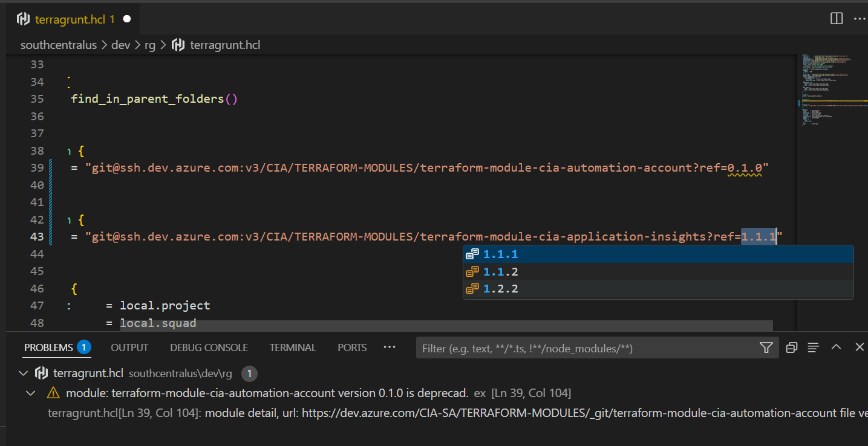Image resolution: width=868 pixels, height=446 pixels.
Task: Split the editor right
Action: [837, 19]
